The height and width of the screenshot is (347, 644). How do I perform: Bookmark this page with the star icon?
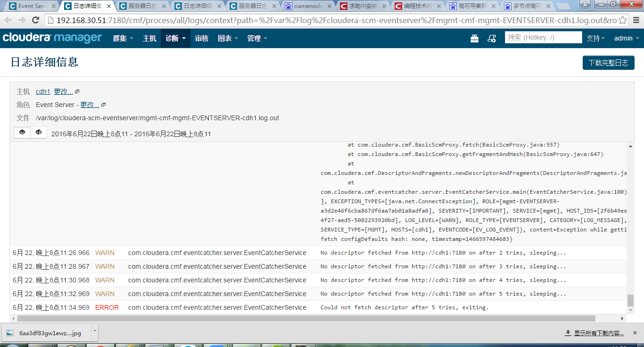(x=622, y=20)
